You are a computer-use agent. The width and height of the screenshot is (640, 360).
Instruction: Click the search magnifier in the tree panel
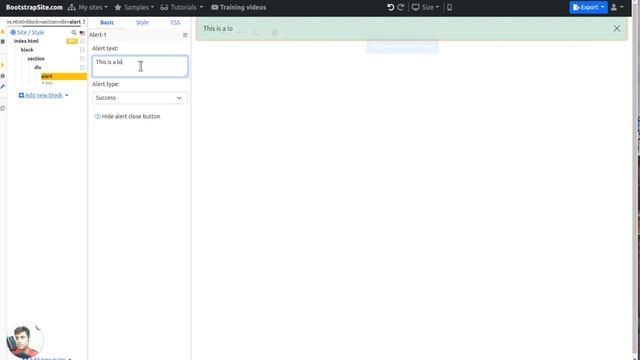74,32
